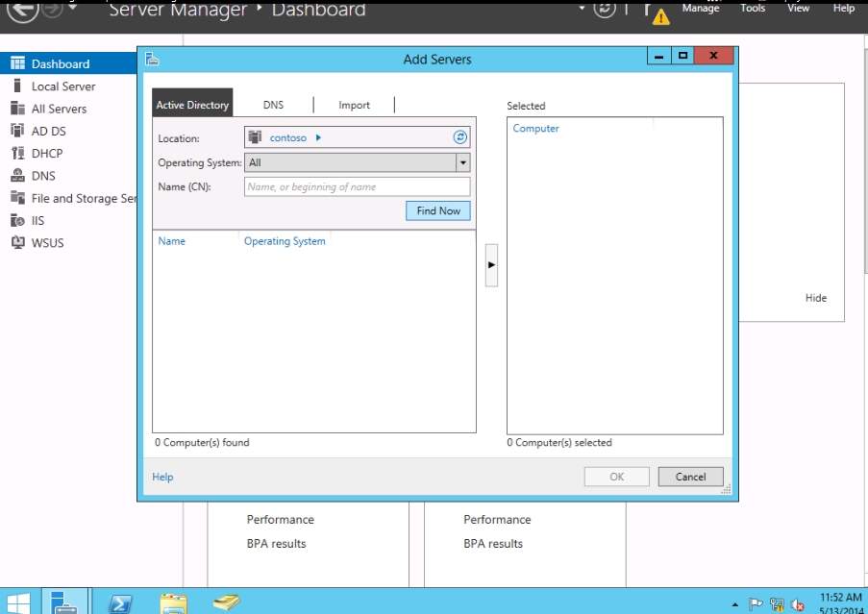
Task: Open the Help link in Add Servers
Action: [162, 477]
